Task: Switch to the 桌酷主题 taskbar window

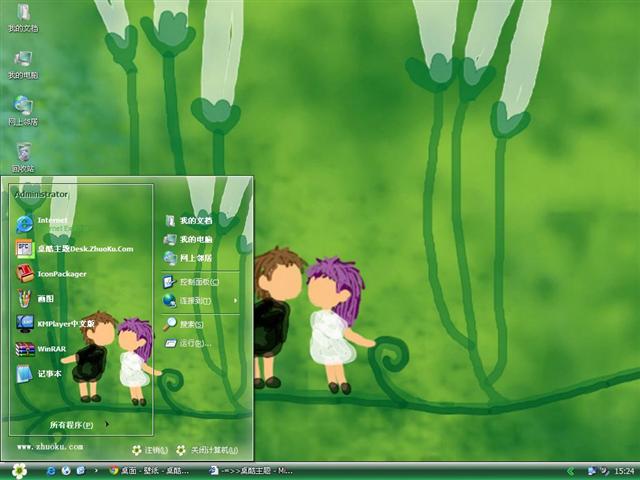Action: pyautogui.click(x=251, y=471)
